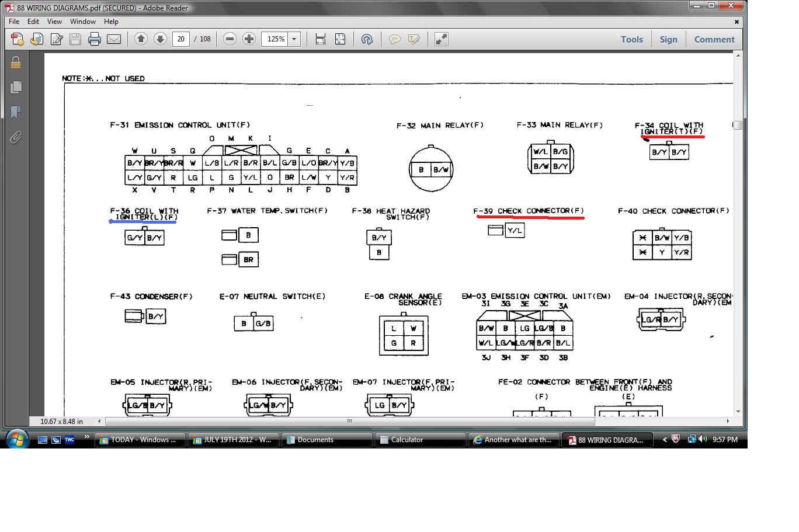Screen dimensions: 799x532
Task: Expand quick launch overflow chevron
Action: pos(87,437)
